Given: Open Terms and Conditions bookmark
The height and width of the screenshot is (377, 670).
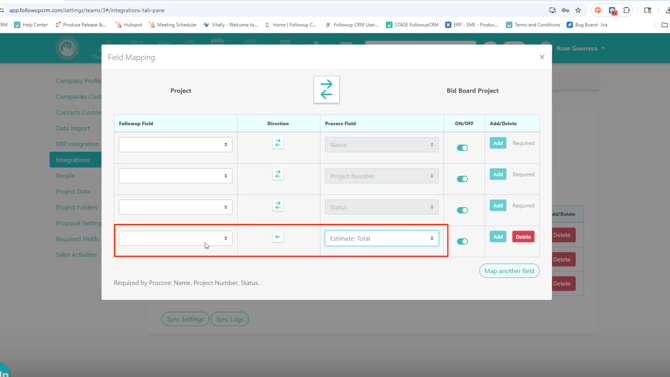Looking at the screenshot, I should (533, 25).
